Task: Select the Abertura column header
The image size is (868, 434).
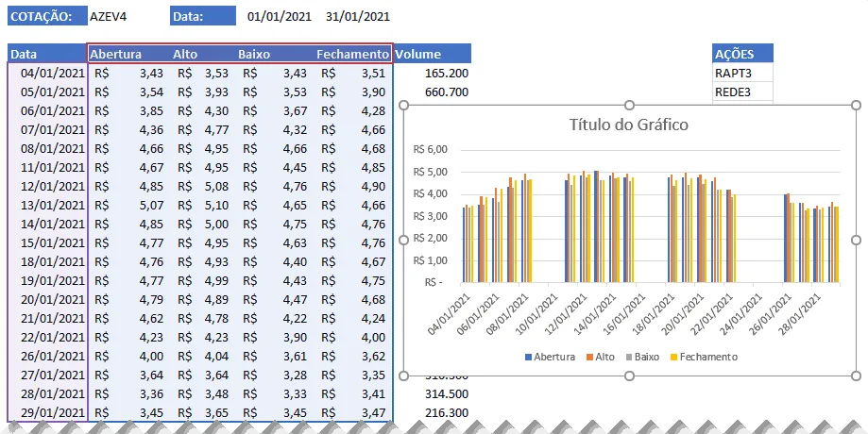Action: tap(116, 54)
